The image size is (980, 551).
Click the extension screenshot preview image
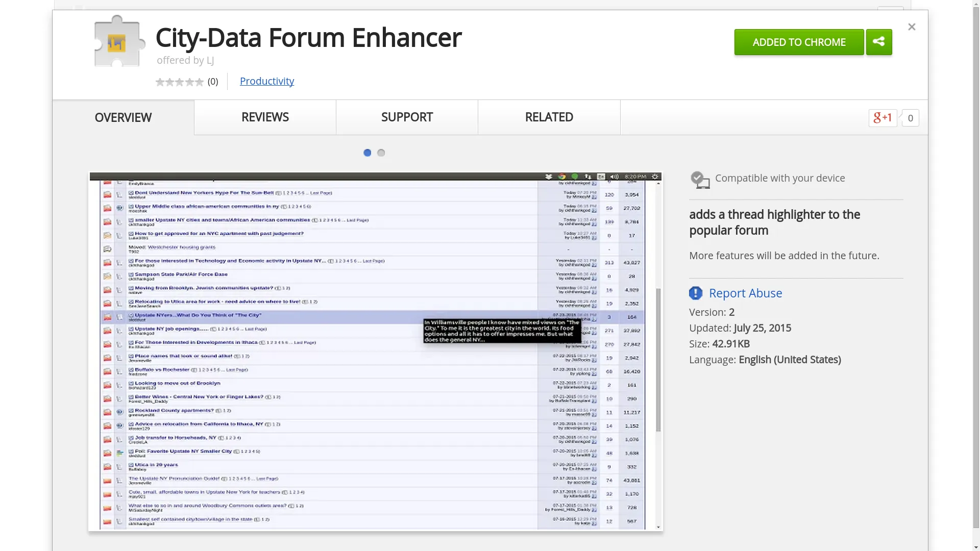point(375,351)
